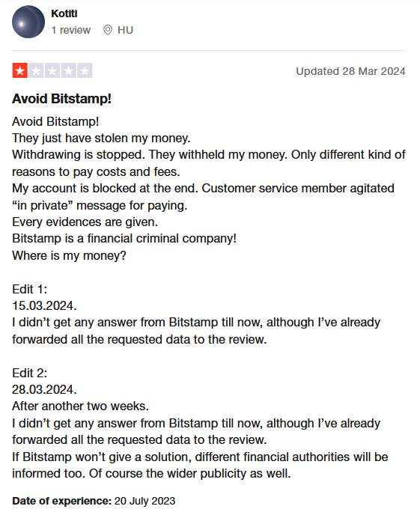Image resolution: width=420 pixels, height=518 pixels.
Task: Select the second grey rating star
Action: pyautogui.click(x=36, y=70)
